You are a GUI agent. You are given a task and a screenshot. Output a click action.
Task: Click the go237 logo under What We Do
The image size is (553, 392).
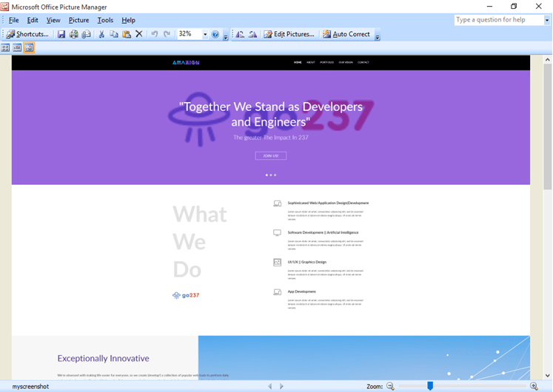tap(186, 295)
